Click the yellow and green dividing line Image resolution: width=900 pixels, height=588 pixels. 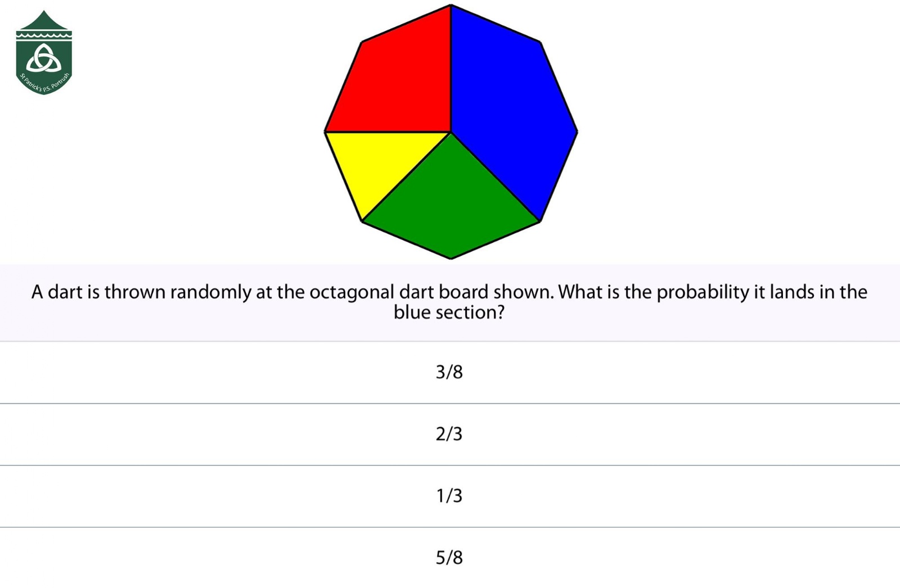(406, 177)
